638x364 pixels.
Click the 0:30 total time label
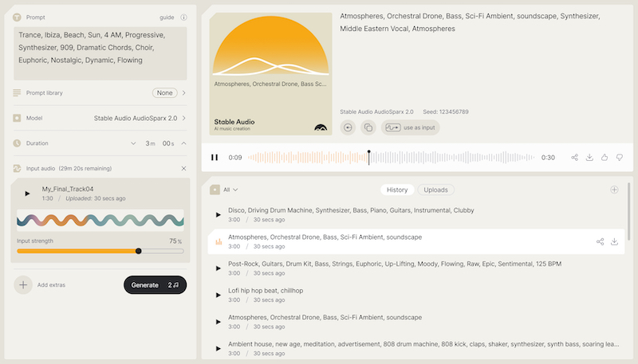point(548,157)
